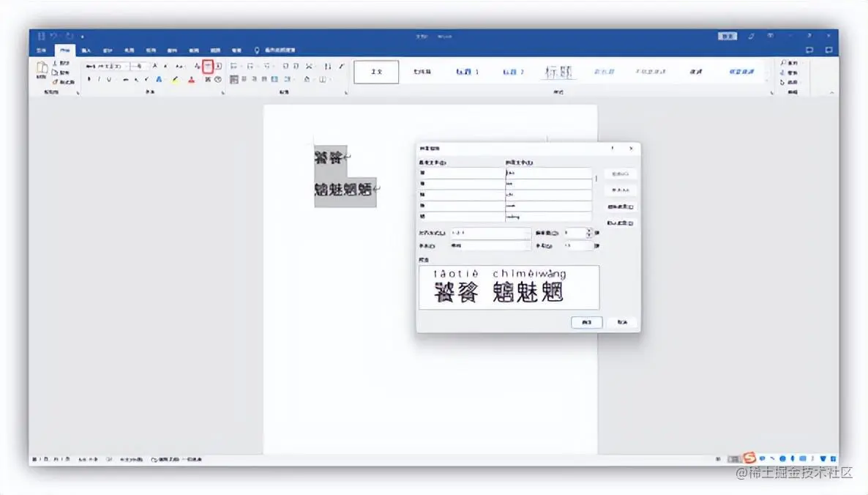Viewport: 868px width, 495px height.
Task: Open the Phonetic Guide tool outlined in red
Action: pos(208,67)
